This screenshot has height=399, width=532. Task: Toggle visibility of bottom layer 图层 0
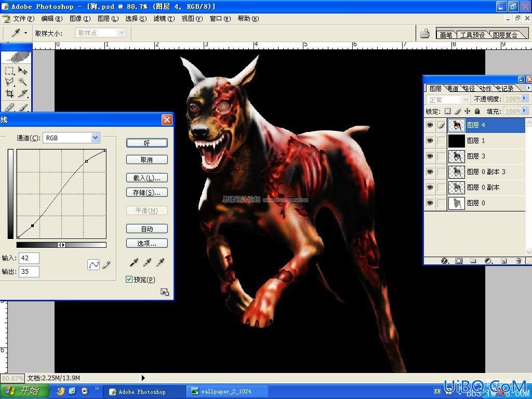click(x=430, y=203)
